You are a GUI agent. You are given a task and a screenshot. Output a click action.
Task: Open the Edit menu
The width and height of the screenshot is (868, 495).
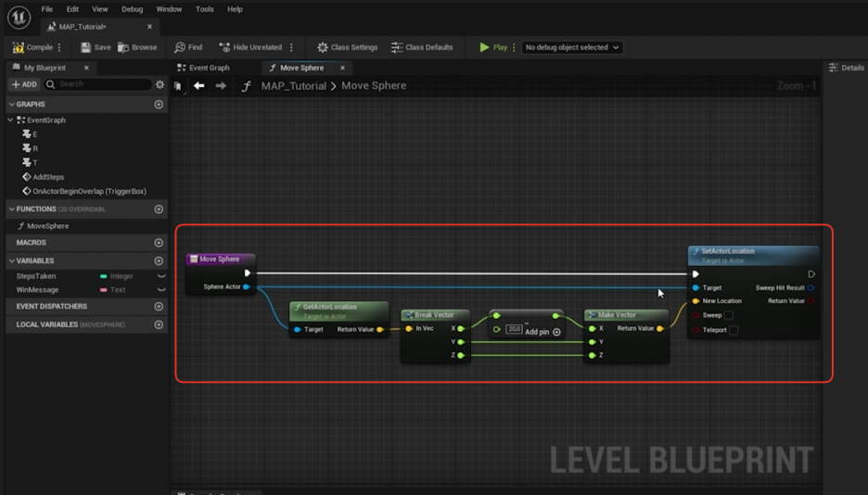tap(72, 9)
